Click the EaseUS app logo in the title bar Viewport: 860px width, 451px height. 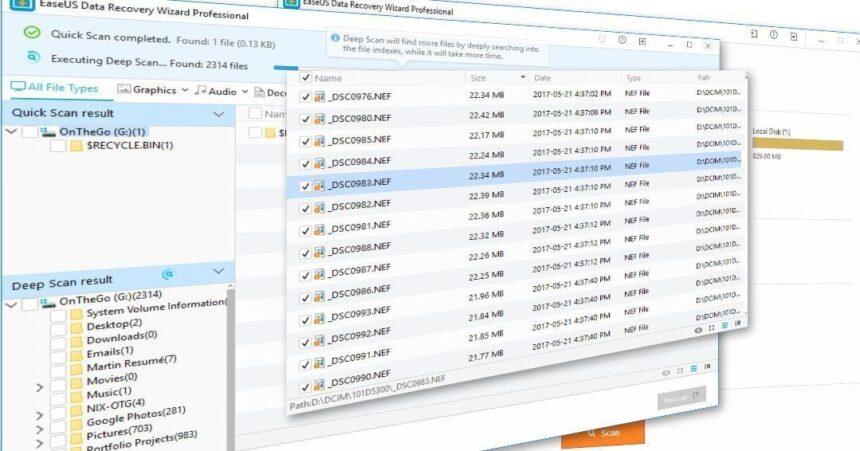pyautogui.click(x=22, y=4)
